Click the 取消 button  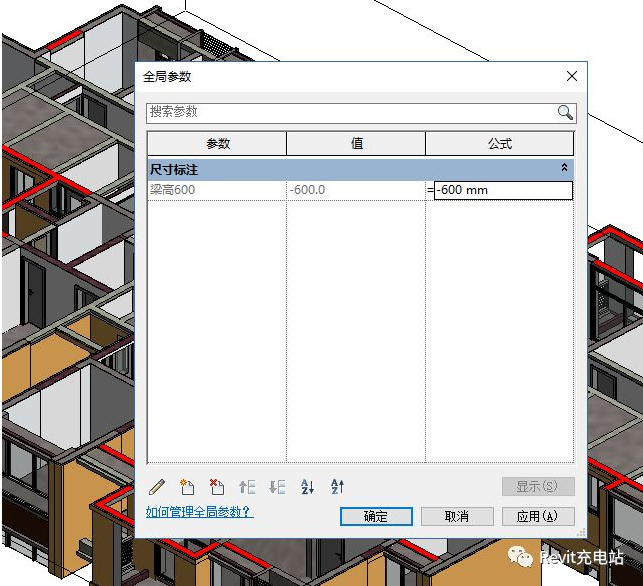click(457, 516)
